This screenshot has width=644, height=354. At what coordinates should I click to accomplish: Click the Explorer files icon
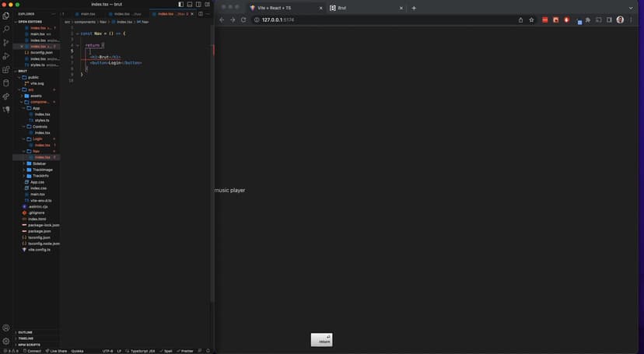pyautogui.click(x=6, y=16)
